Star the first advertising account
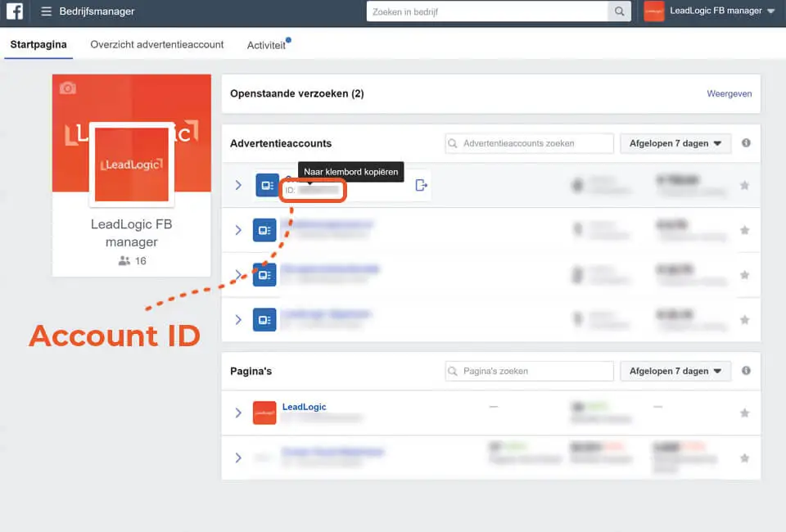This screenshot has height=532, width=786. pos(744,186)
